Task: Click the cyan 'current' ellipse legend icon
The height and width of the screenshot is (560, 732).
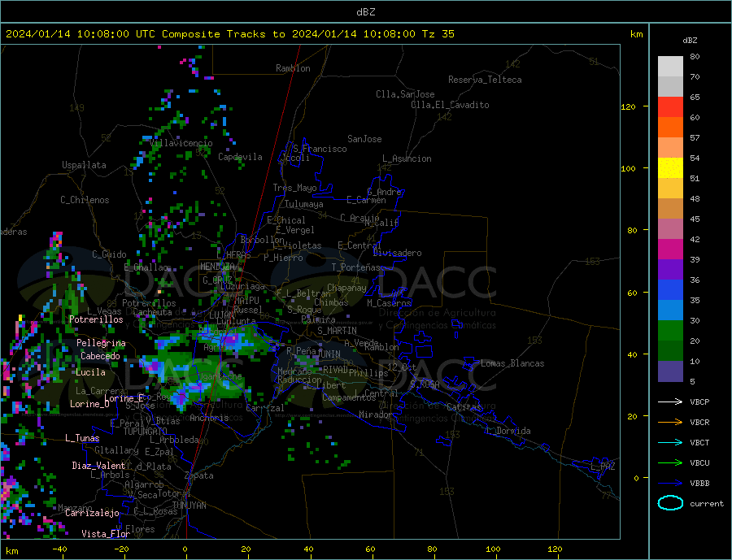Action: 670,503
